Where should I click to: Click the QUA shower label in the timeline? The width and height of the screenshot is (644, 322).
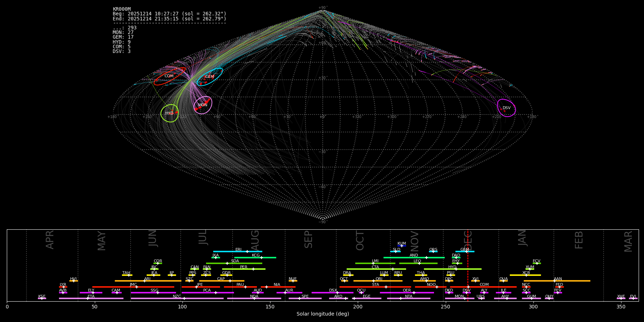(503, 279)
